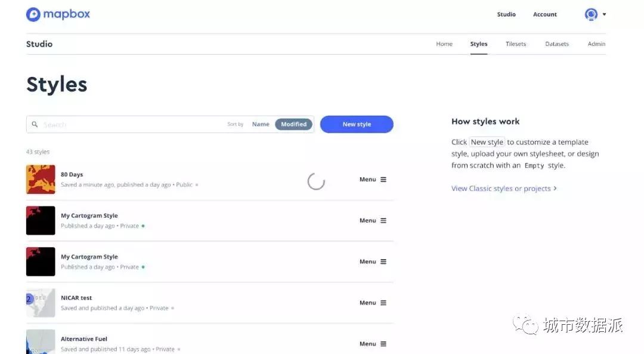Click the 'Empty' code word in the help panel
Image resolution: width=644 pixels, height=354 pixels.
(534, 165)
